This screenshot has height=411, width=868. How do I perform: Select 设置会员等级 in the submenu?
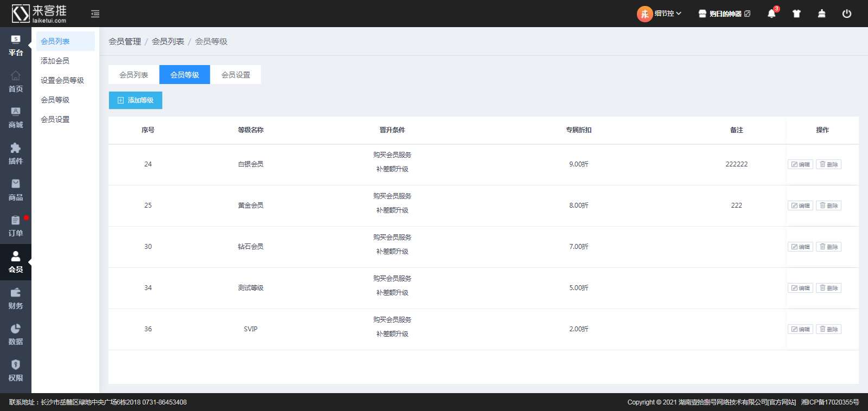coord(65,80)
